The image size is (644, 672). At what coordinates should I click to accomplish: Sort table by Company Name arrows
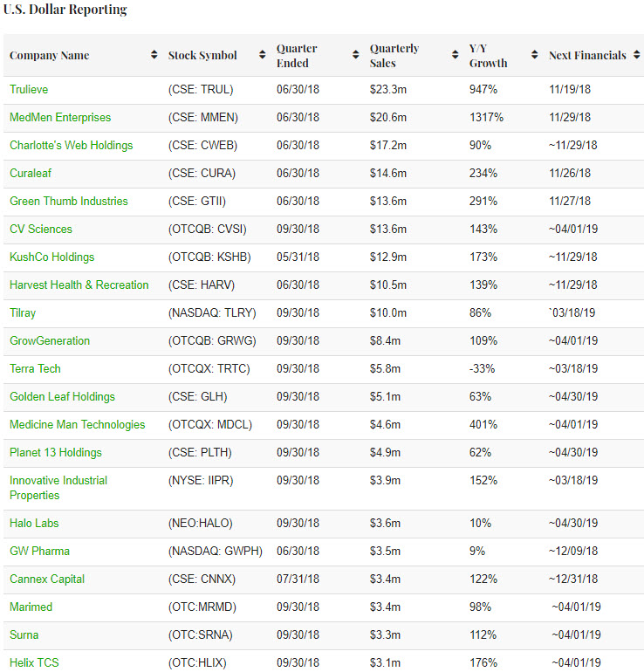(x=154, y=55)
